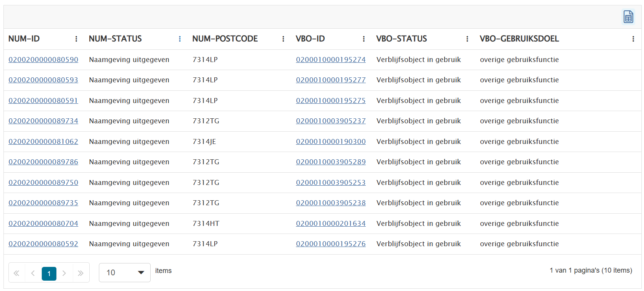
Task: Jump to the last page arrow
Action: 80,273
